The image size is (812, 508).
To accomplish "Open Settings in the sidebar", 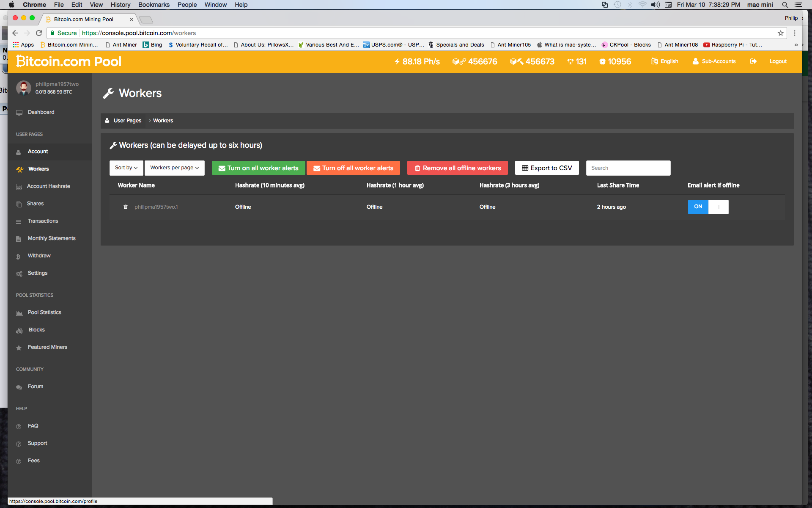I will tap(38, 273).
